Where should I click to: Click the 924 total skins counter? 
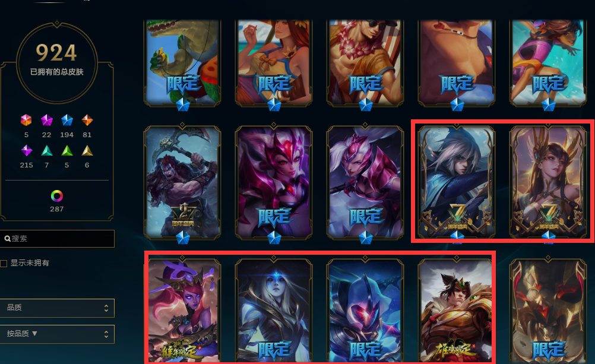coord(56,53)
